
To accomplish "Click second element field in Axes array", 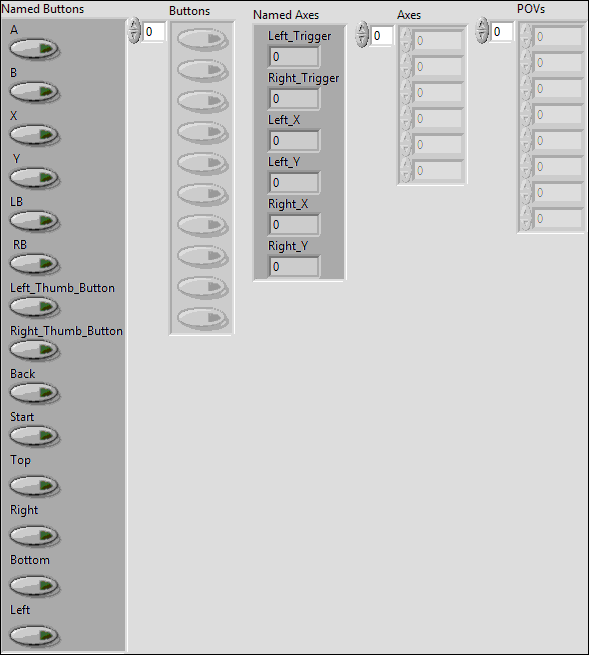I will tap(438, 67).
